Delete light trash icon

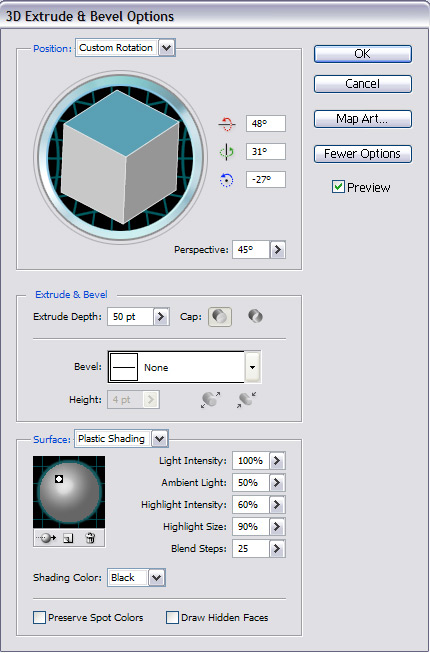[90, 538]
